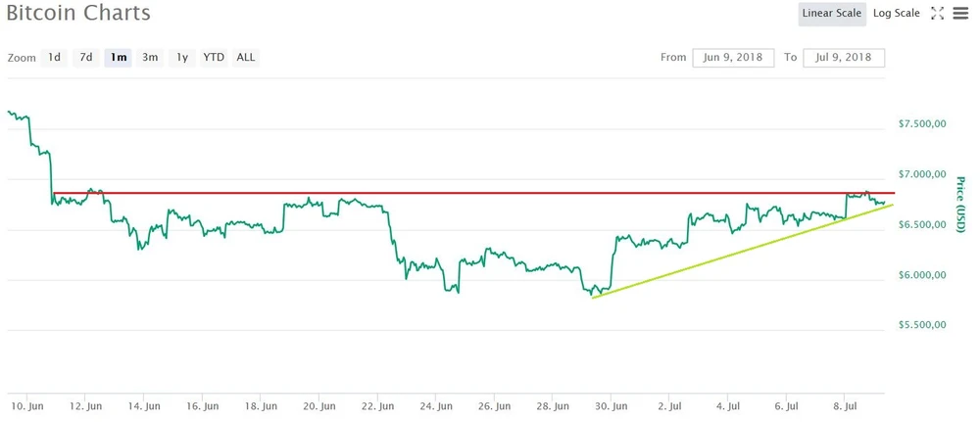
Task: Select the 1m zoom range
Action: tap(118, 58)
